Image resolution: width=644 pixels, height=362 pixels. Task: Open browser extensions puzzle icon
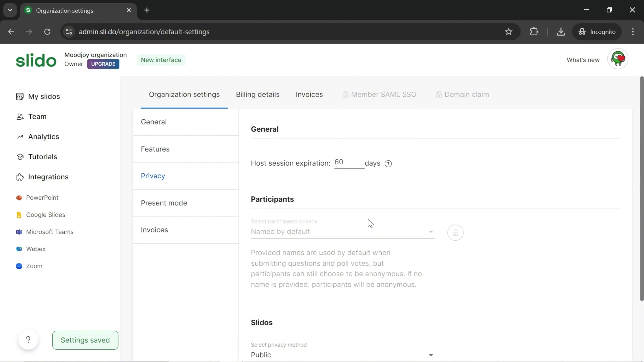(x=534, y=32)
